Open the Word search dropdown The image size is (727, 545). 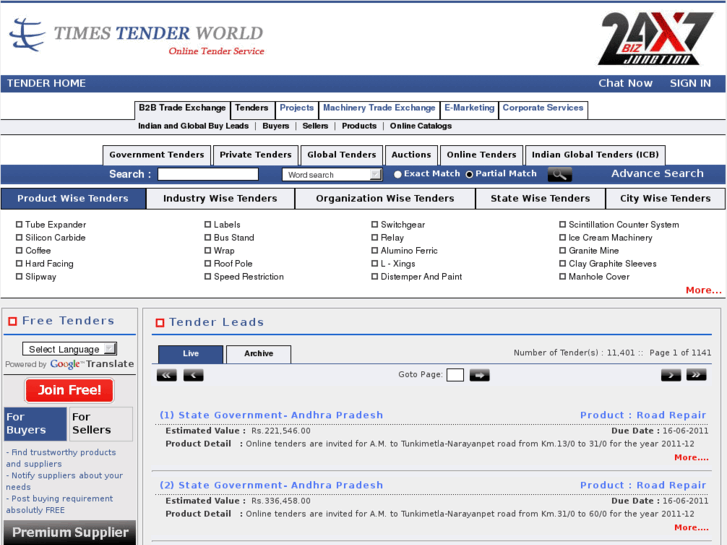[332, 174]
